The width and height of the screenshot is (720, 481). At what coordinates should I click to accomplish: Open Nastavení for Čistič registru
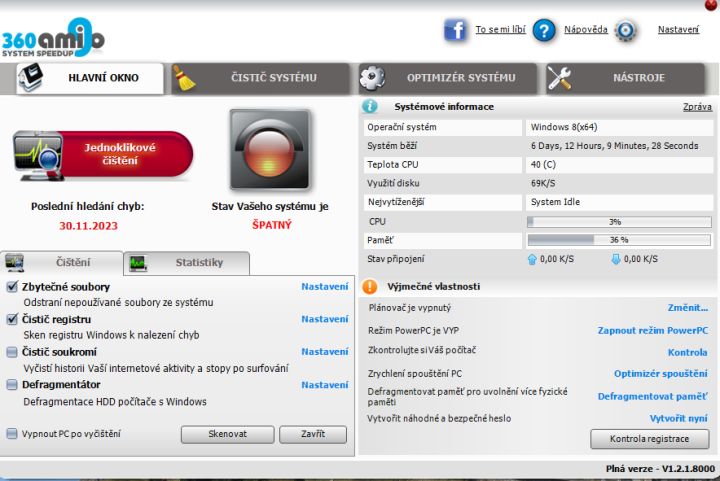pos(325,319)
